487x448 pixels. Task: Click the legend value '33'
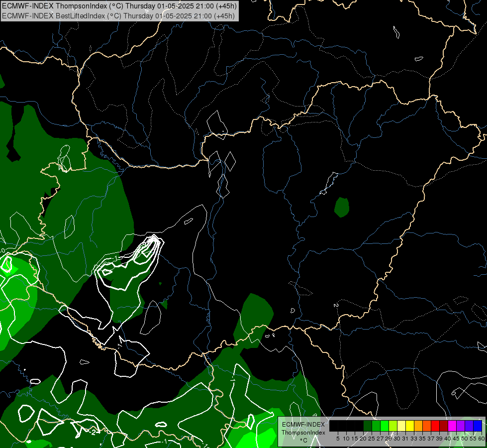(414, 439)
